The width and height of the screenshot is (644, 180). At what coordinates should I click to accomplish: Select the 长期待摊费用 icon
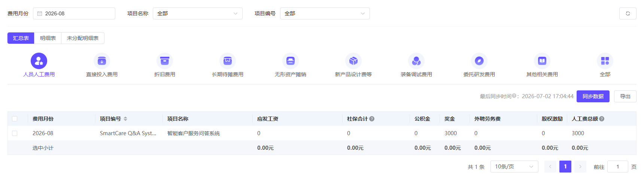(228, 61)
